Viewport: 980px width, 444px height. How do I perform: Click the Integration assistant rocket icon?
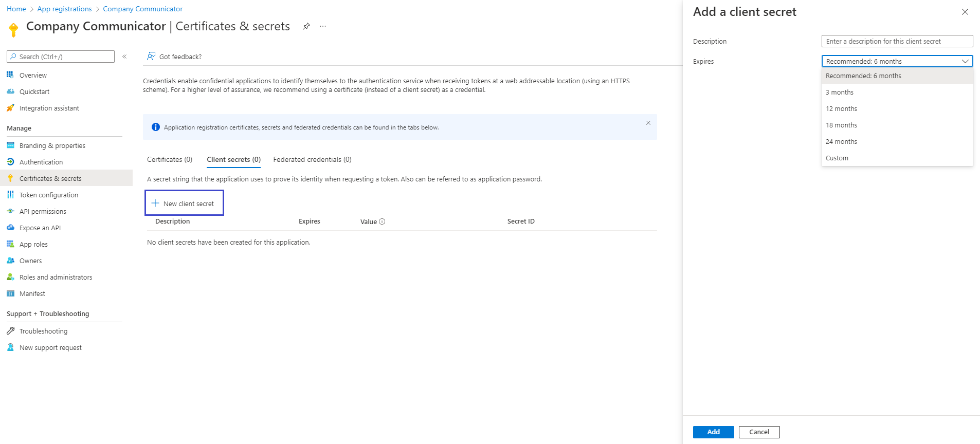(x=10, y=107)
